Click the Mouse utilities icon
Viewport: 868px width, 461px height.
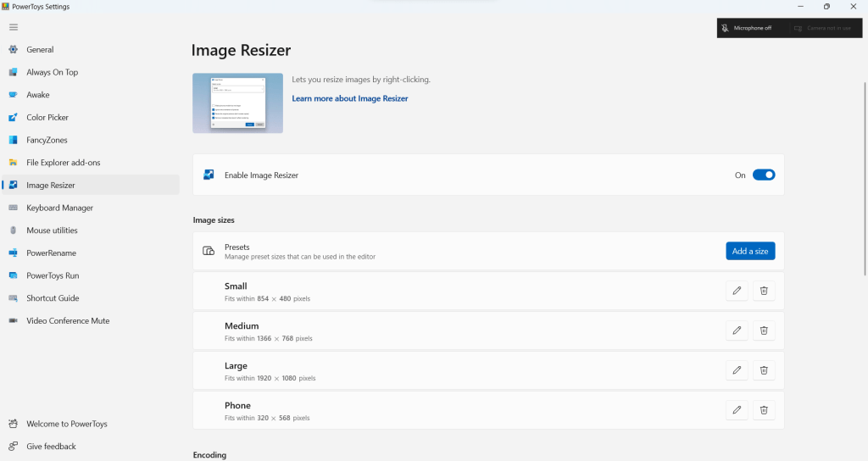pos(14,230)
